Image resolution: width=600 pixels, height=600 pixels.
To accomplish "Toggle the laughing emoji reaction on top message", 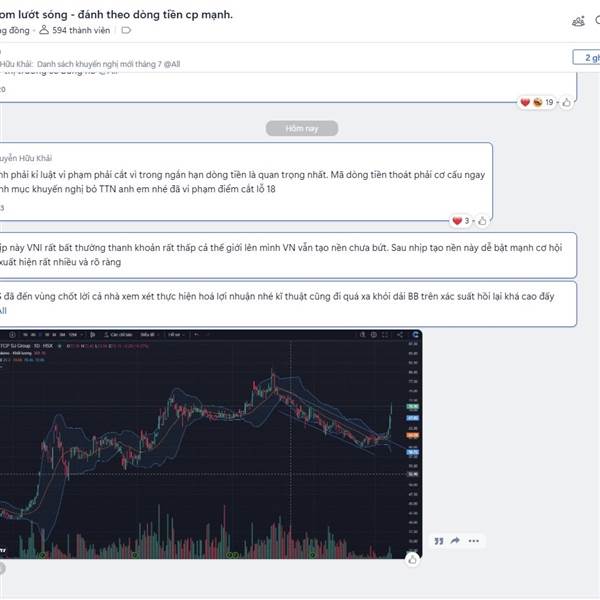I will (x=538, y=102).
